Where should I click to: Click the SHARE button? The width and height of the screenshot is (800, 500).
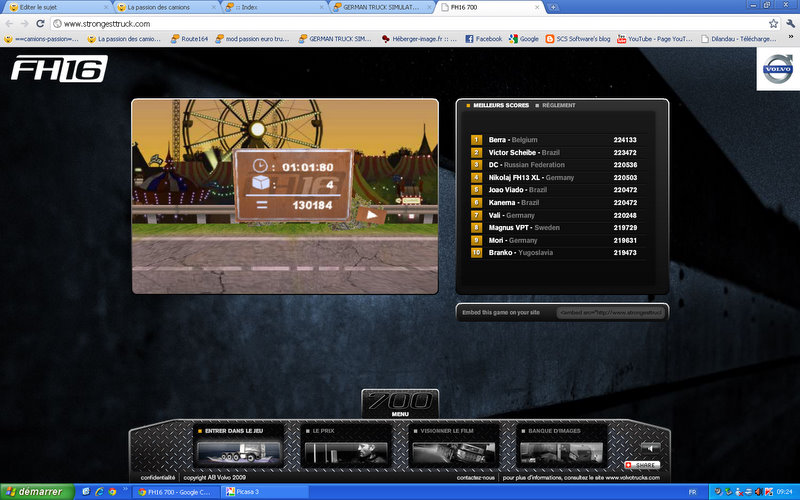coord(642,465)
